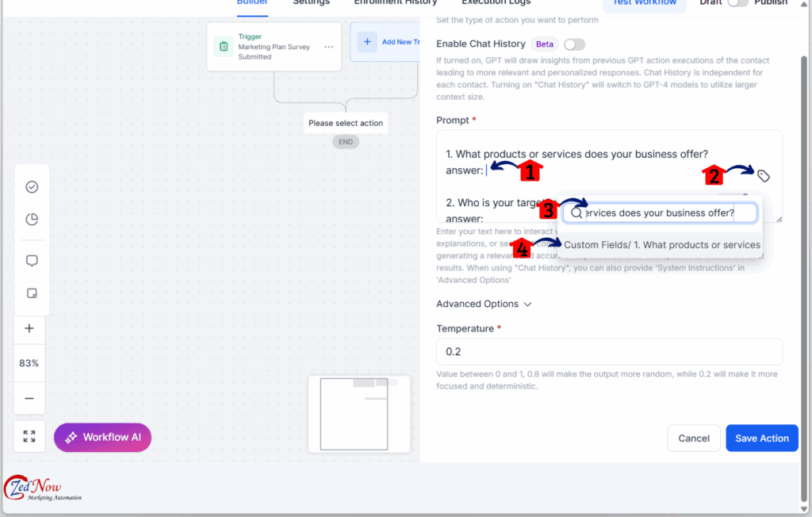The height and width of the screenshot is (517, 812).
Task: Click the Save Action button
Action: click(762, 438)
